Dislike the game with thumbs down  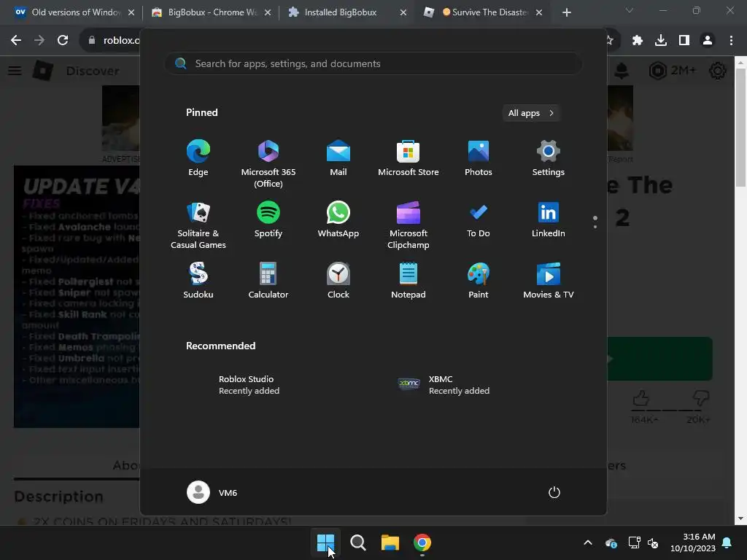click(701, 397)
